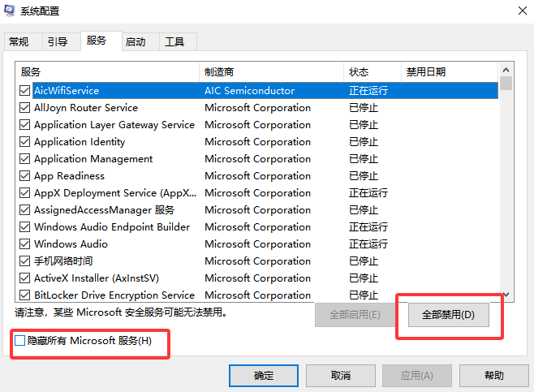Sort by the 服务 column header

pyautogui.click(x=107, y=72)
